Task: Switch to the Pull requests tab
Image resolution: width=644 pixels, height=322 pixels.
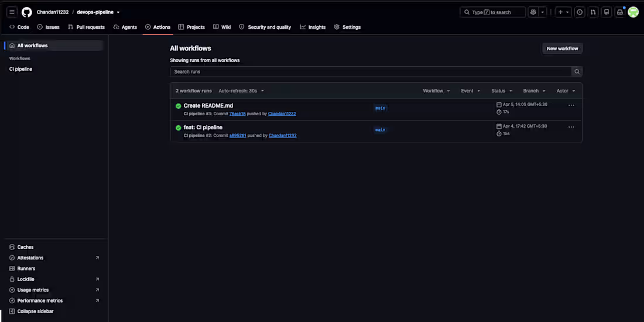Action: 86,27
